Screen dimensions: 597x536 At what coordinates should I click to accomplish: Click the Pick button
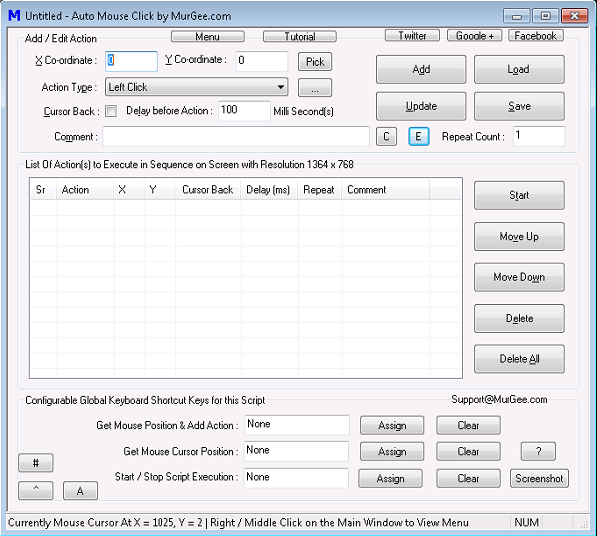[x=315, y=62]
